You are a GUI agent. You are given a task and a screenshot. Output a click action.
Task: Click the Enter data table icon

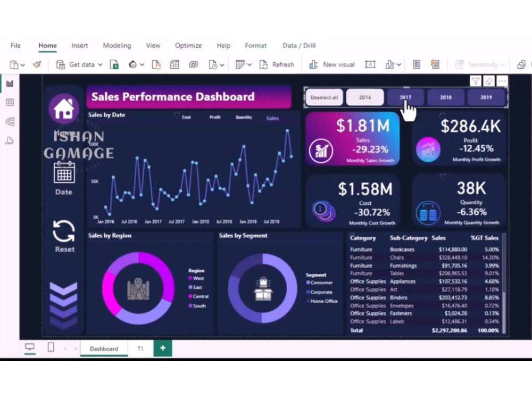pyautogui.click(x=174, y=64)
